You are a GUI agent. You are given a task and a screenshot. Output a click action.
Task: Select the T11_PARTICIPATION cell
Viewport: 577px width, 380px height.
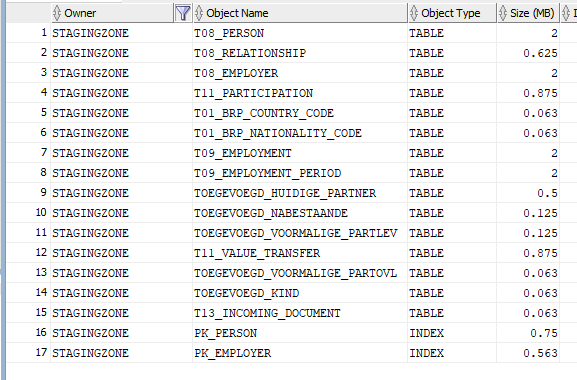[300, 93]
